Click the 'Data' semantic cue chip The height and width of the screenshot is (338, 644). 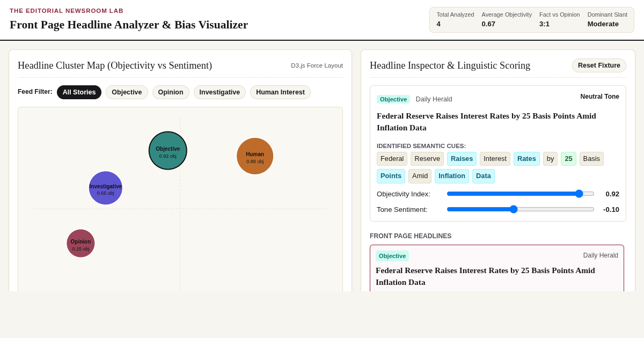point(484,176)
